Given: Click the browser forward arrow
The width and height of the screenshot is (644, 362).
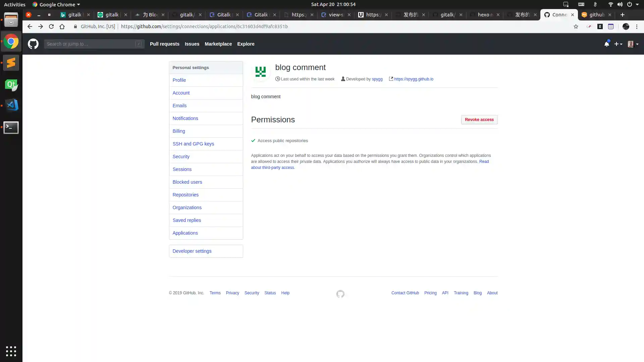Looking at the screenshot, I should [41, 26].
